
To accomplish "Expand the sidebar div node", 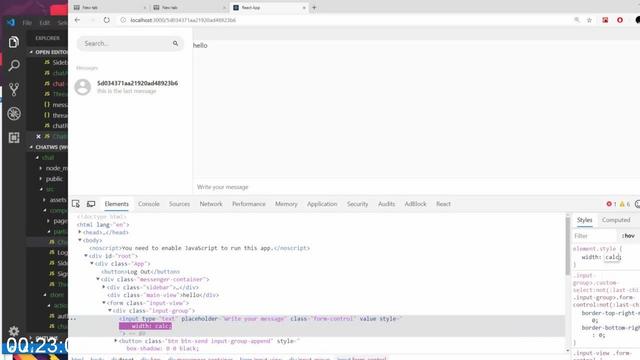I will click(104, 287).
